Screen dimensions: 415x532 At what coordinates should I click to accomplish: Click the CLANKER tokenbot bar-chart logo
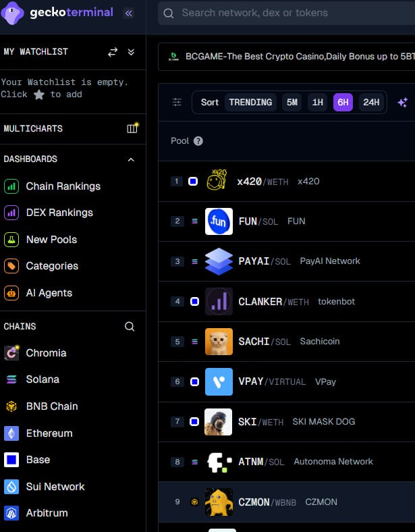coord(219,301)
